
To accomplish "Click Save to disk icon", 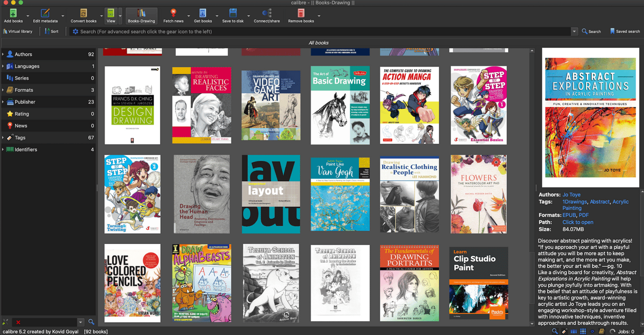I will pos(233,13).
